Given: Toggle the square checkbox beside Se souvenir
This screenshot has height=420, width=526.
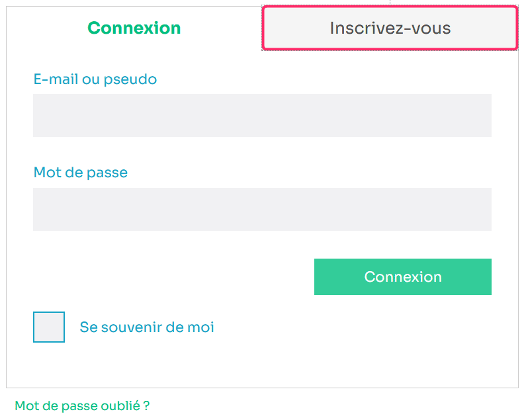Looking at the screenshot, I should [49, 327].
